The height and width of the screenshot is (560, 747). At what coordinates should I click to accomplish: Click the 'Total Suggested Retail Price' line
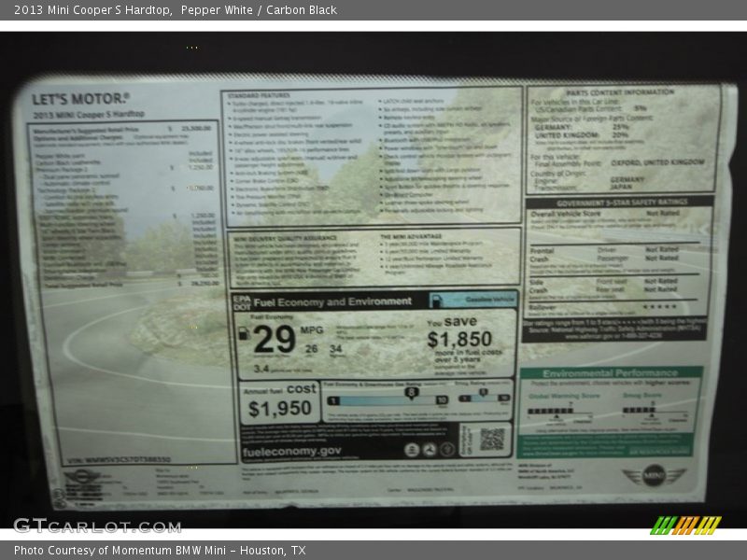[x=132, y=285]
